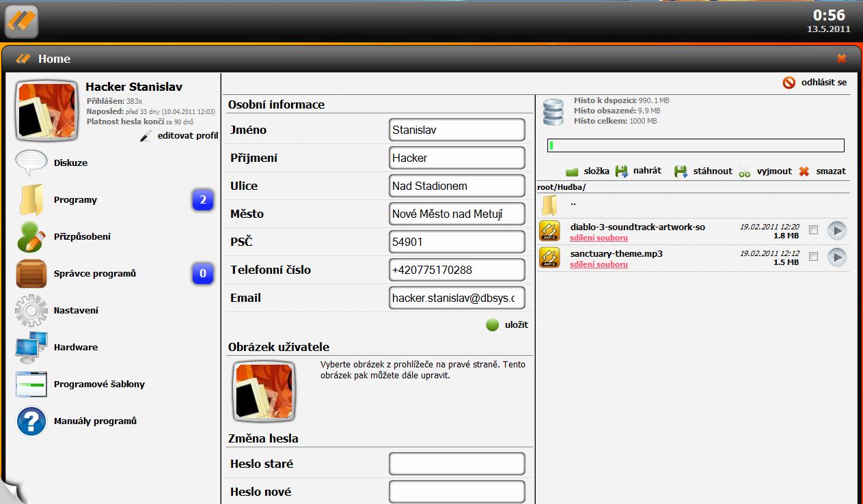Viewport: 863px width, 504px height.
Task: Click the storage usage progress bar
Action: [696, 145]
